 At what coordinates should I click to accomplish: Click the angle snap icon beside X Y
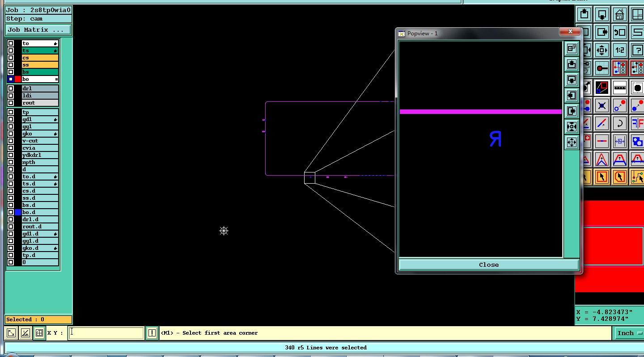(x=25, y=333)
